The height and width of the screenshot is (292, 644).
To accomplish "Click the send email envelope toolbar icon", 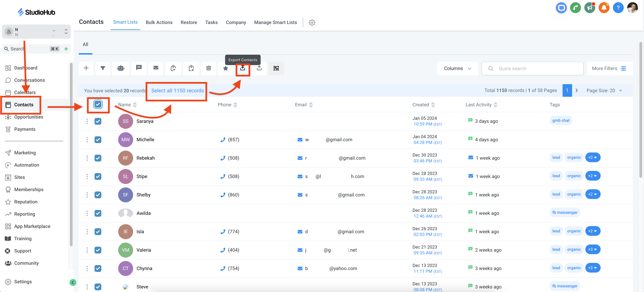I will click(156, 68).
